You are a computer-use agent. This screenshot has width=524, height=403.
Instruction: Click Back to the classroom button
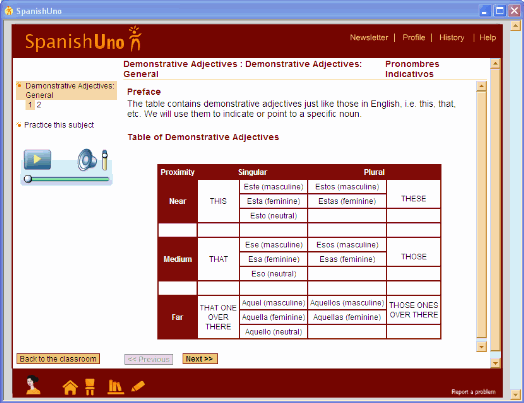point(58,359)
